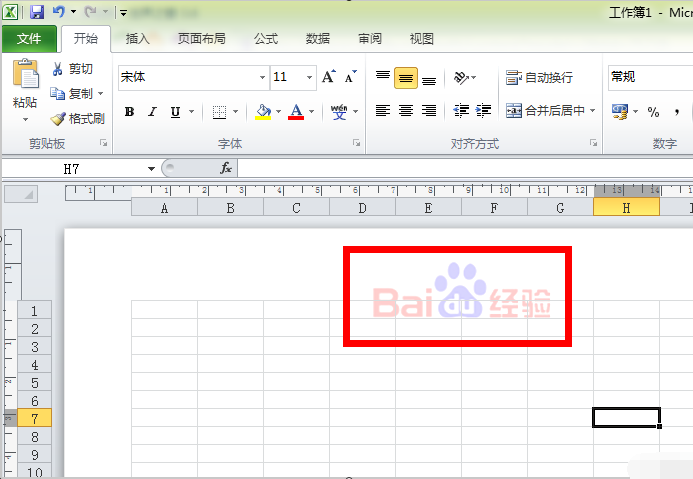Click the wén phonetic guide icon
Screen dimensions: 693x479
click(x=339, y=112)
